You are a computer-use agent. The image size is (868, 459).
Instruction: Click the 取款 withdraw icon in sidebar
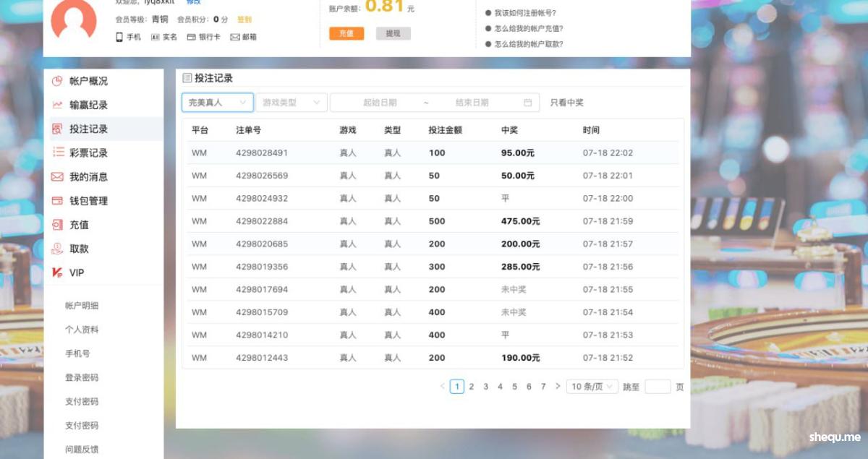(57, 249)
